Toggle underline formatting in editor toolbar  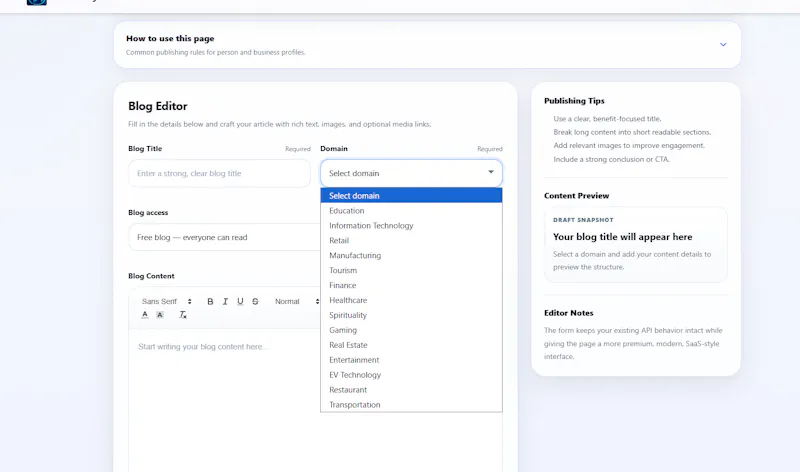pos(240,302)
